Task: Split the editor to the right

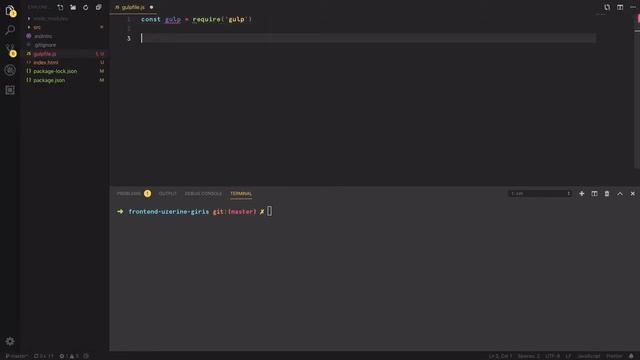Action: click(620, 7)
